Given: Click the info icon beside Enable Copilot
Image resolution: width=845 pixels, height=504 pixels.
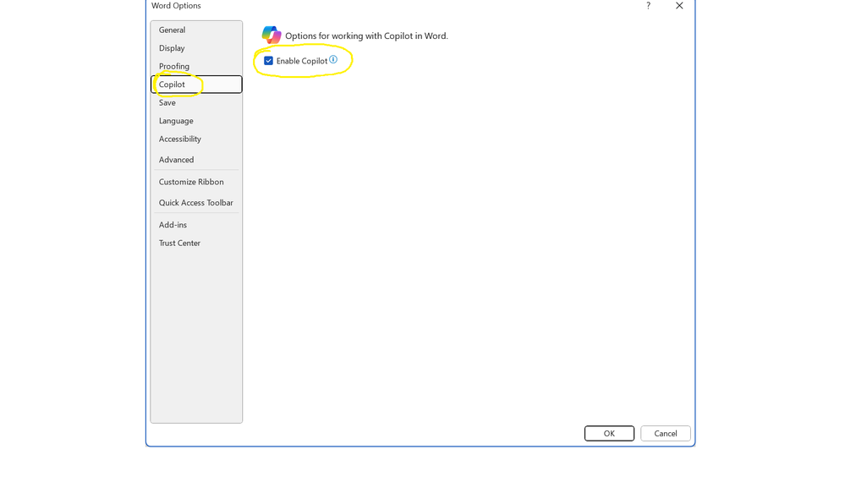Looking at the screenshot, I should (x=333, y=59).
